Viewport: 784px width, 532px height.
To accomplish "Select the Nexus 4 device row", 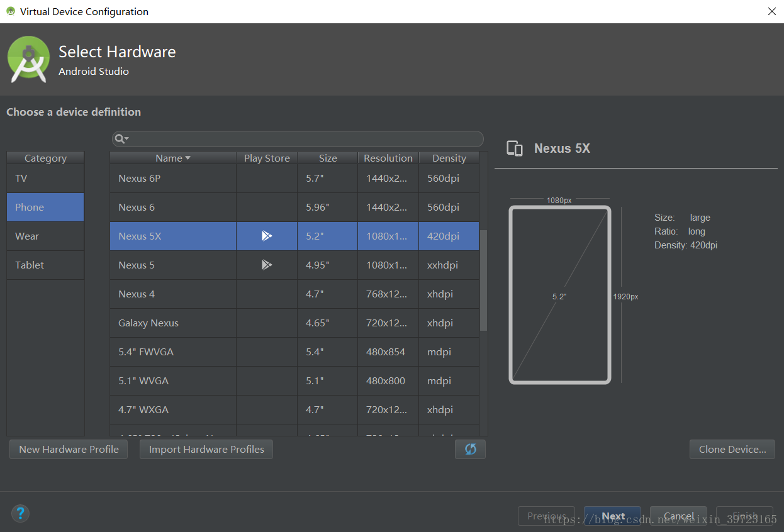I will point(294,294).
